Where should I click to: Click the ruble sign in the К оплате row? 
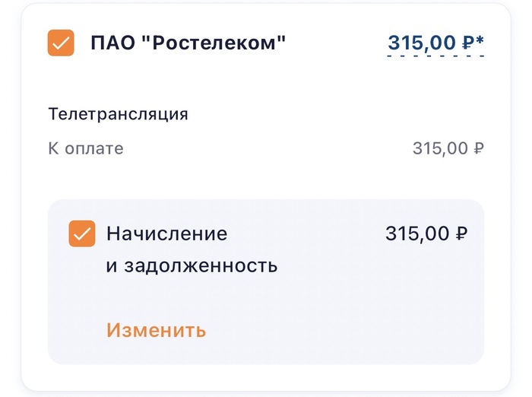point(478,148)
